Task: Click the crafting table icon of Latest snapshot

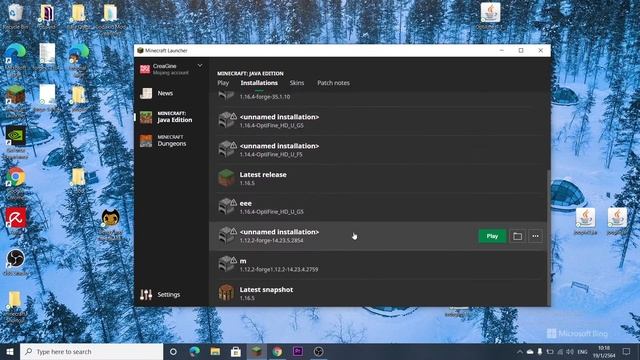Action: point(226,293)
